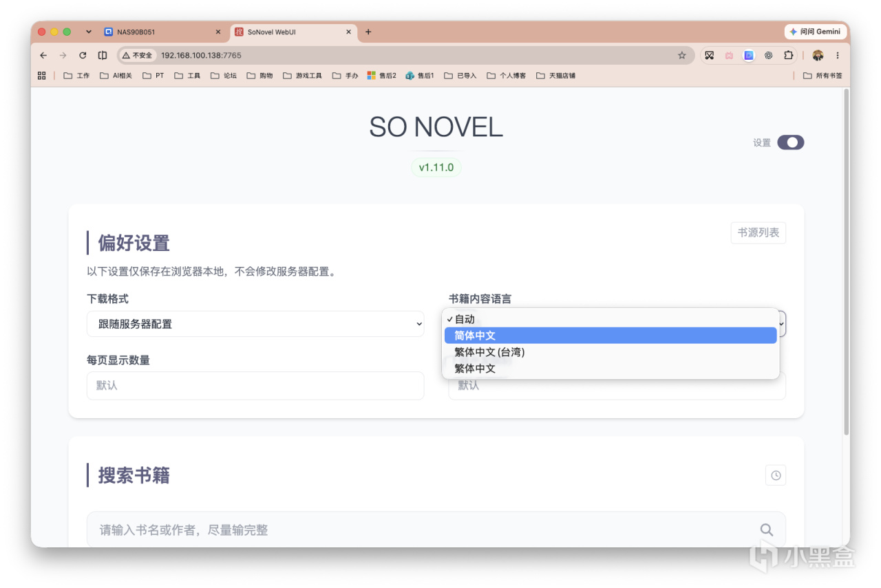Focus the 每页显示数量 input field
Viewport: 881px width, 588px height.
coord(255,386)
